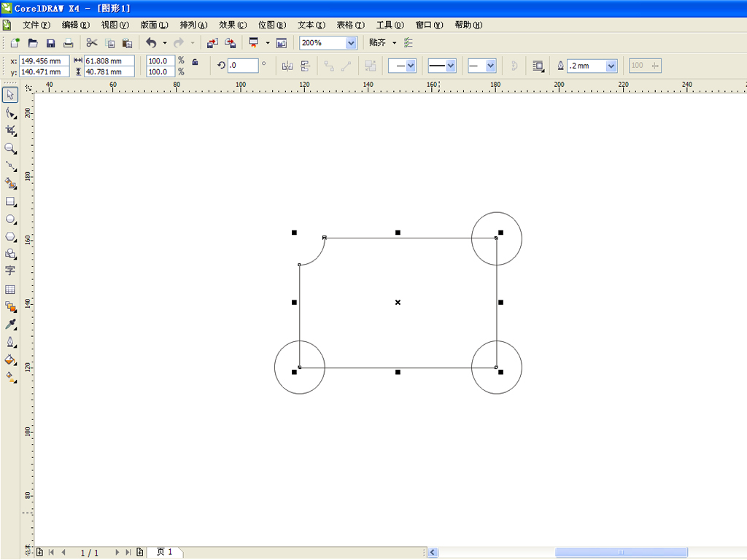This screenshot has height=560, width=747.
Task: Select the Eyedropper tool
Action: pos(10,324)
